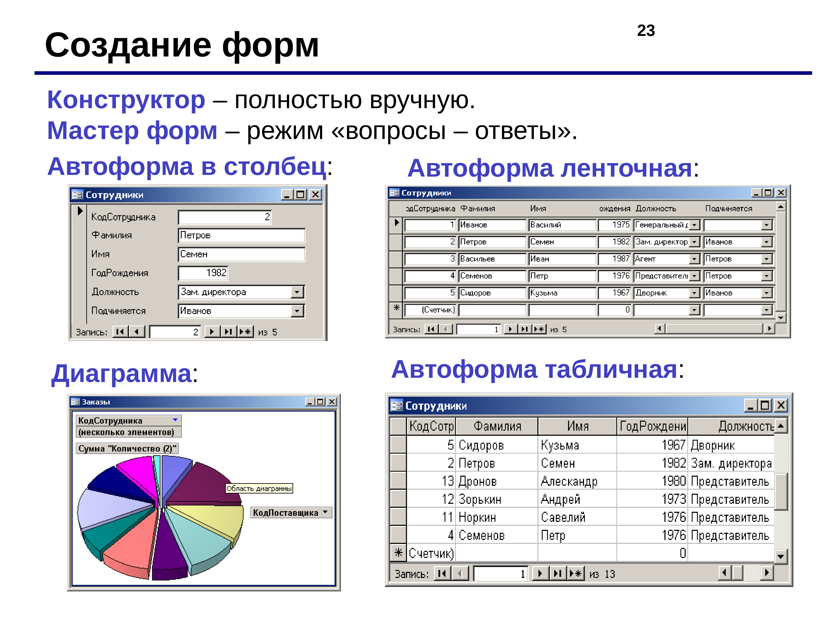Go to last record in ribbon form
The height and width of the screenshot is (630, 840).
click(x=525, y=329)
